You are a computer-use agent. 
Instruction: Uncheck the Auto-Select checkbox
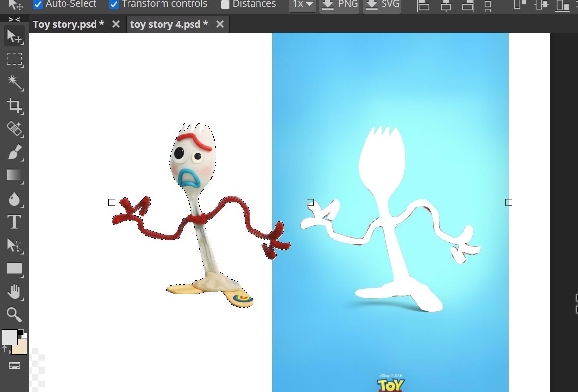click(38, 4)
